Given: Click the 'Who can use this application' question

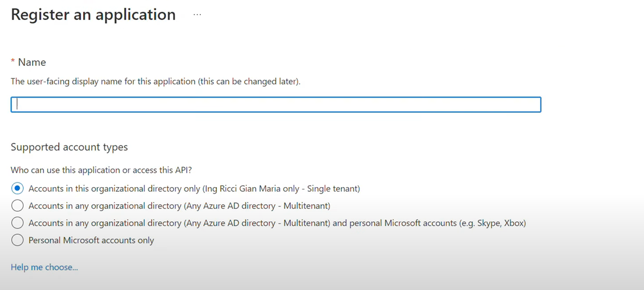Looking at the screenshot, I should [101, 170].
